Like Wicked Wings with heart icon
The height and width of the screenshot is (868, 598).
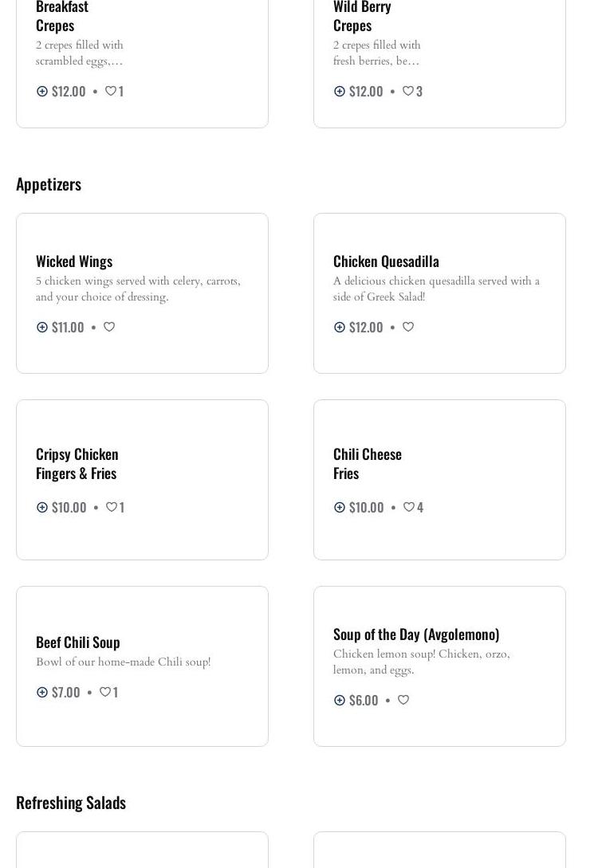coord(109,327)
